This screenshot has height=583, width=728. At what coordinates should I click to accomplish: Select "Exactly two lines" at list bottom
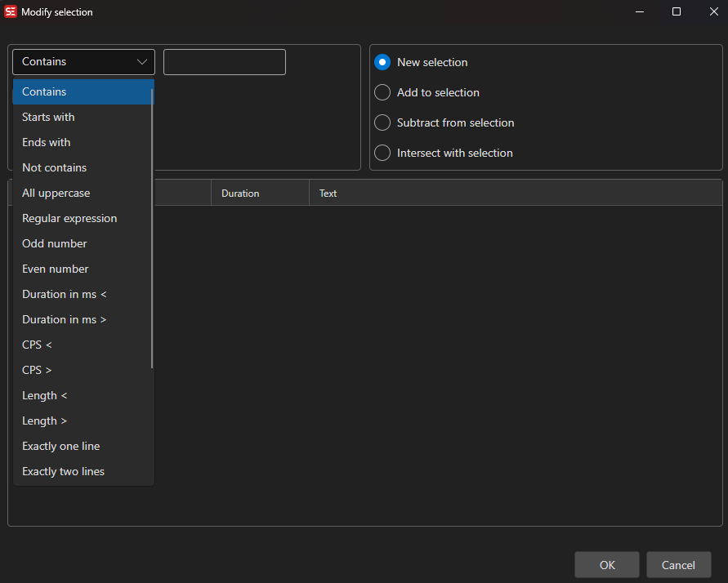pos(63,471)
